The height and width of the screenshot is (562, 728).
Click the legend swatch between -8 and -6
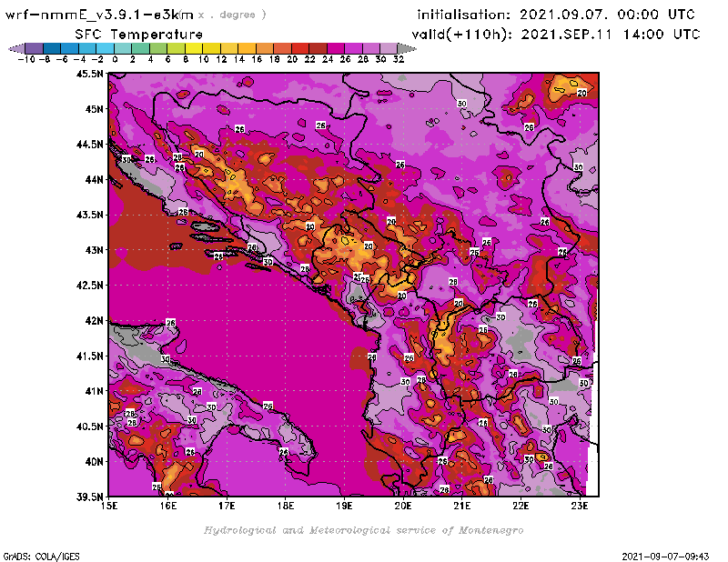(x=52, y=49)
